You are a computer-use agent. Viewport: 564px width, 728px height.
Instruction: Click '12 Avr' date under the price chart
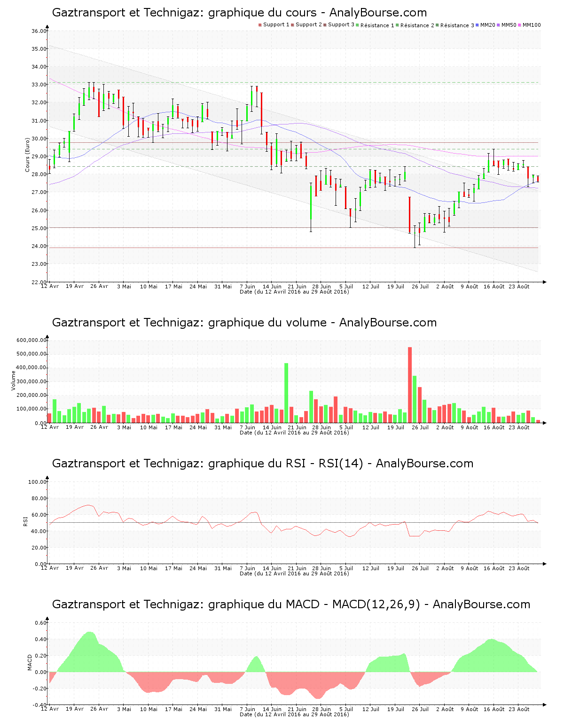pyautogui.click(x=50, y=287)
